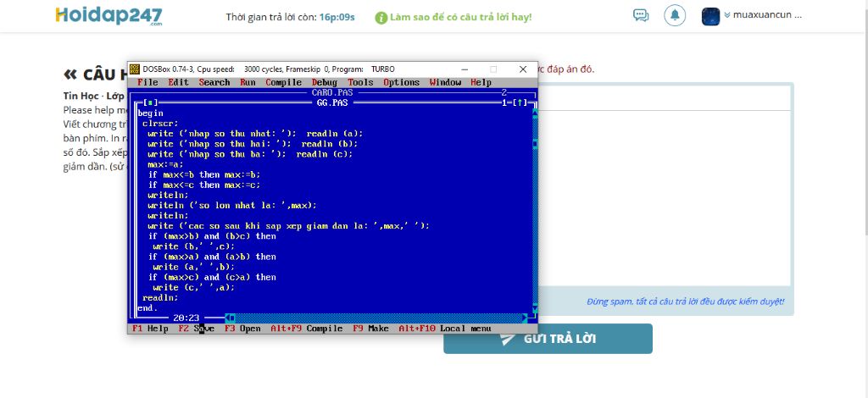Image resolution: width=868 pixels, height=398 pixels.
Task: Open the Run menu
Action: click(248, 82)
